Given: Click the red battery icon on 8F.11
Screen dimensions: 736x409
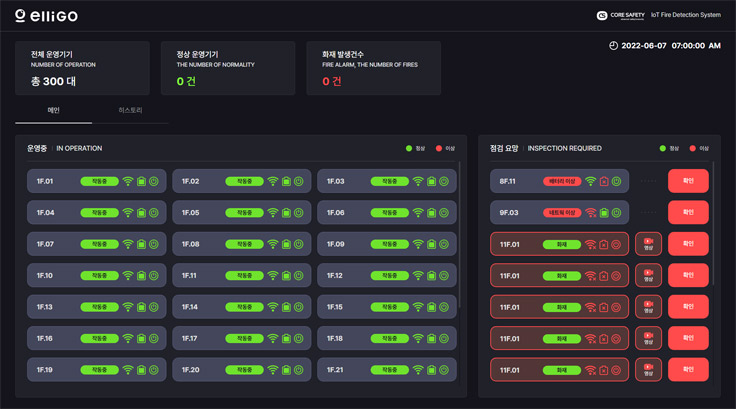Looking at the screenshot, I should pyautogui.click(x=604, y=182).
